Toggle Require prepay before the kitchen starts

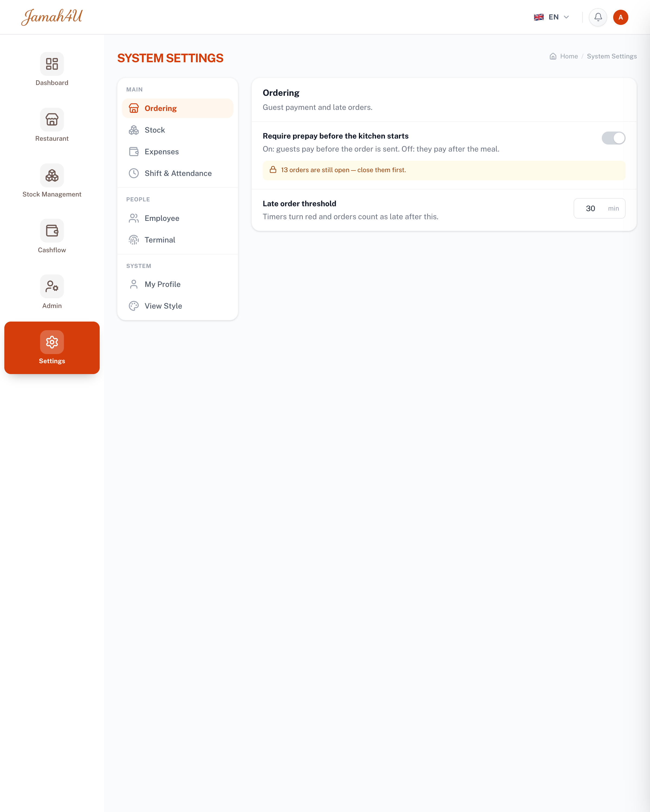(x=613, y=138)
